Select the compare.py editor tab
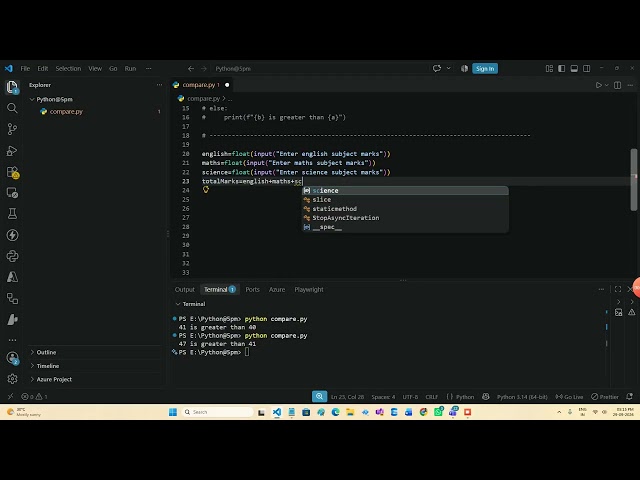 tap(201, 85)
